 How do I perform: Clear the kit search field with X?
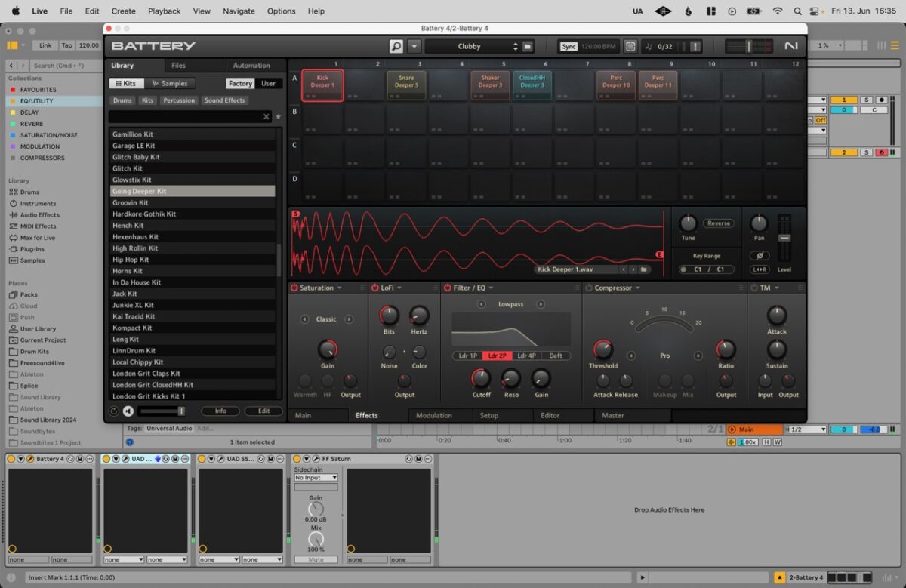coord(267,117)
